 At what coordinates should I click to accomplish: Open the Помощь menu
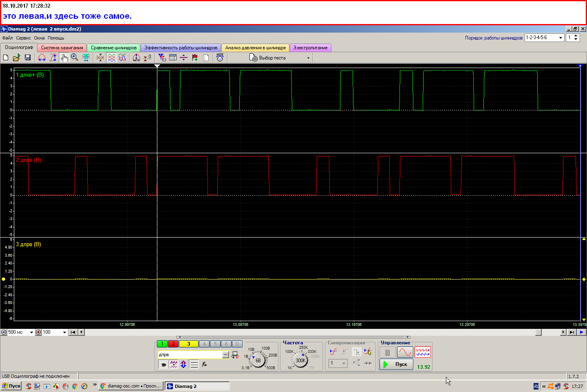point(56,38)
